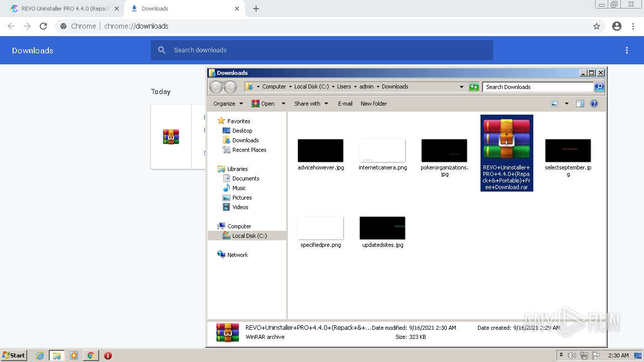Click E-mail in Explorer toolbar
644x362 pixels.
345,104
